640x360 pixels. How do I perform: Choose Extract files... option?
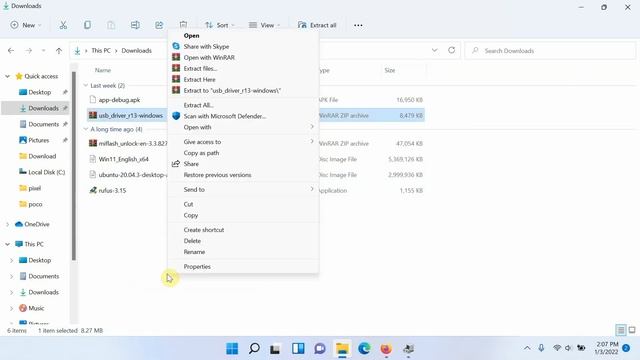[x=243, y=69]
